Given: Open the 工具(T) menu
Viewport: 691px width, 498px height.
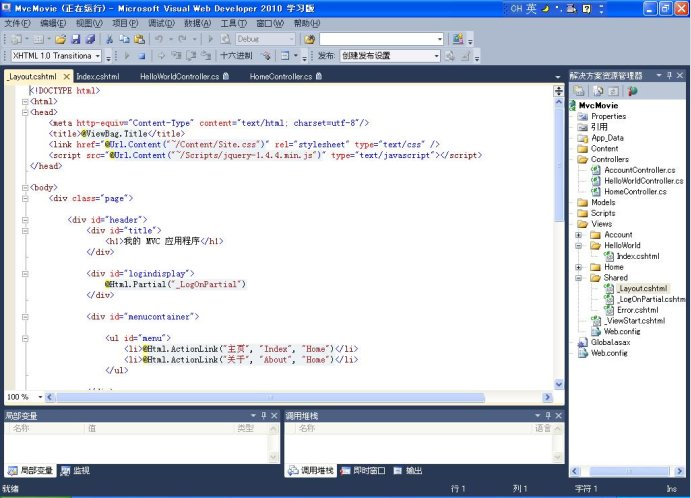Looking at the screenshot, I should pos(234,23).
